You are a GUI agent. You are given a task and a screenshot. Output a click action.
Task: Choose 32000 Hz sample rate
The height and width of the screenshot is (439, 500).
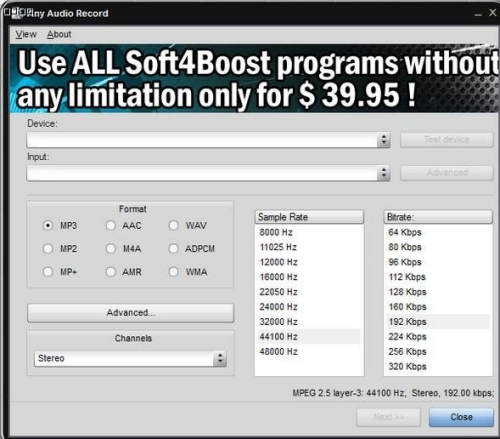[x=309, y=322]
